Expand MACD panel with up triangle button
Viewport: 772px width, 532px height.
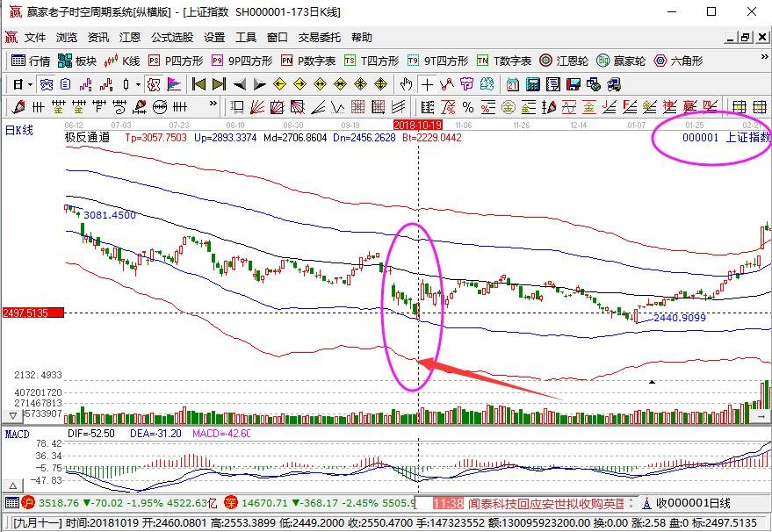(13, 486)
